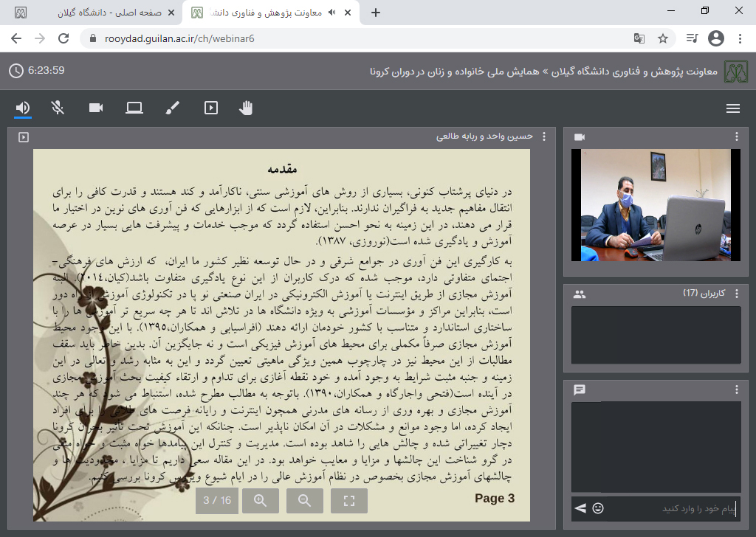Start screen sharing with laptop icon
756x537 pixels.
[x=134, y=108]
